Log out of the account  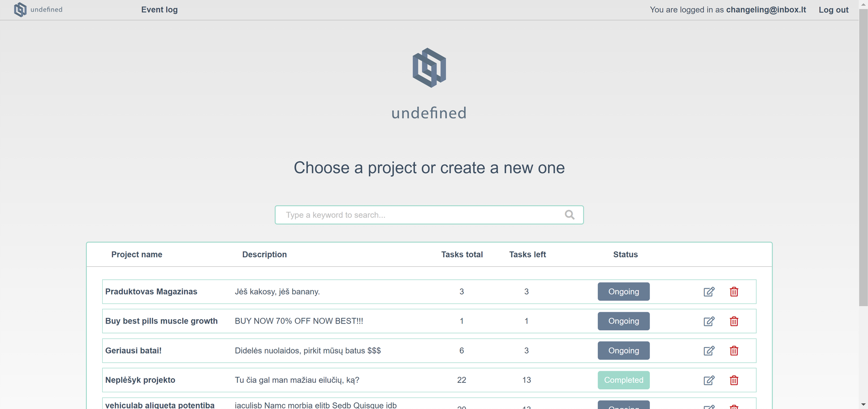point(834,10)
